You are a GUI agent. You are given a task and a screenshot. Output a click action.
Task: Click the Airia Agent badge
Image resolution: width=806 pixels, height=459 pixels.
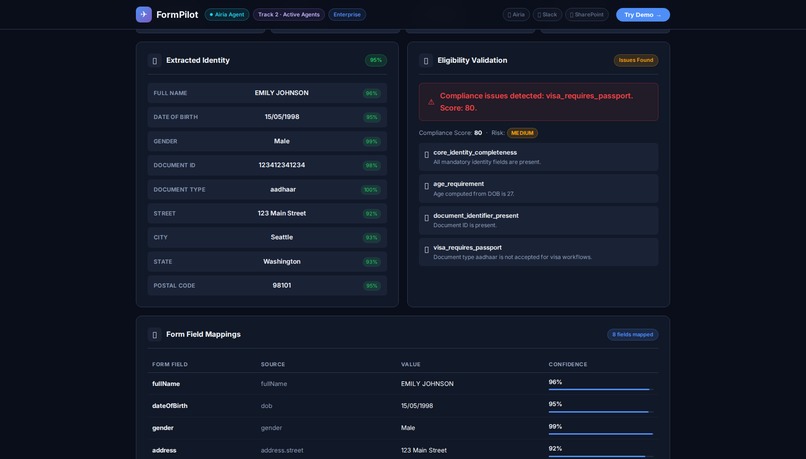point(227,15)
